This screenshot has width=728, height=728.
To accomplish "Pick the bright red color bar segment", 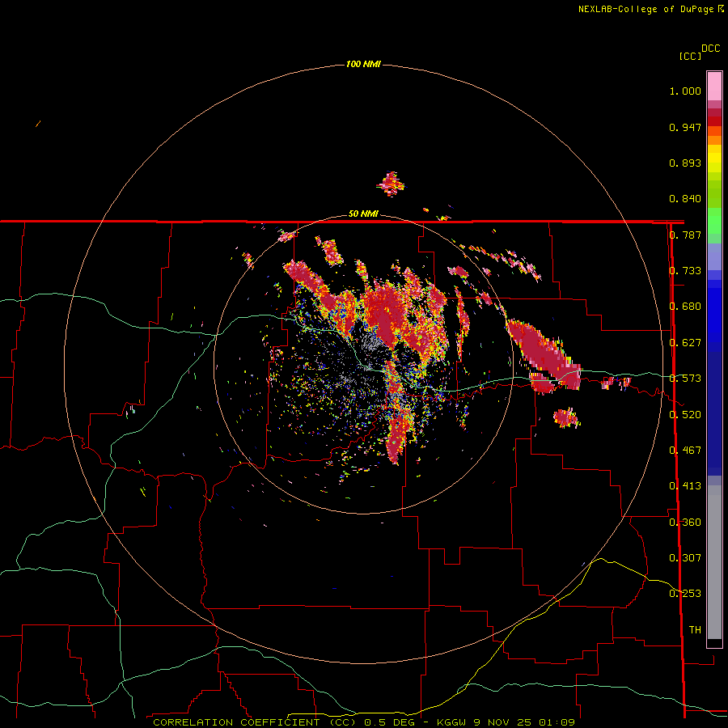I will pos(714,121).
